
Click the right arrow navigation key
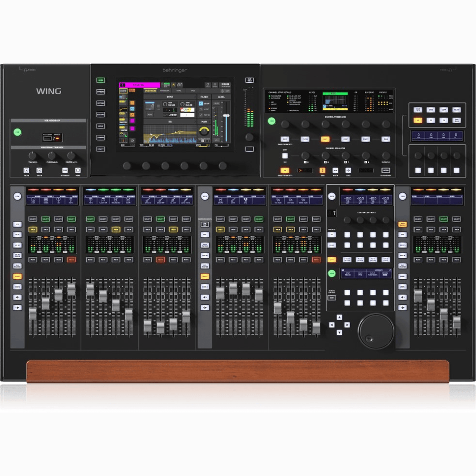347,325
